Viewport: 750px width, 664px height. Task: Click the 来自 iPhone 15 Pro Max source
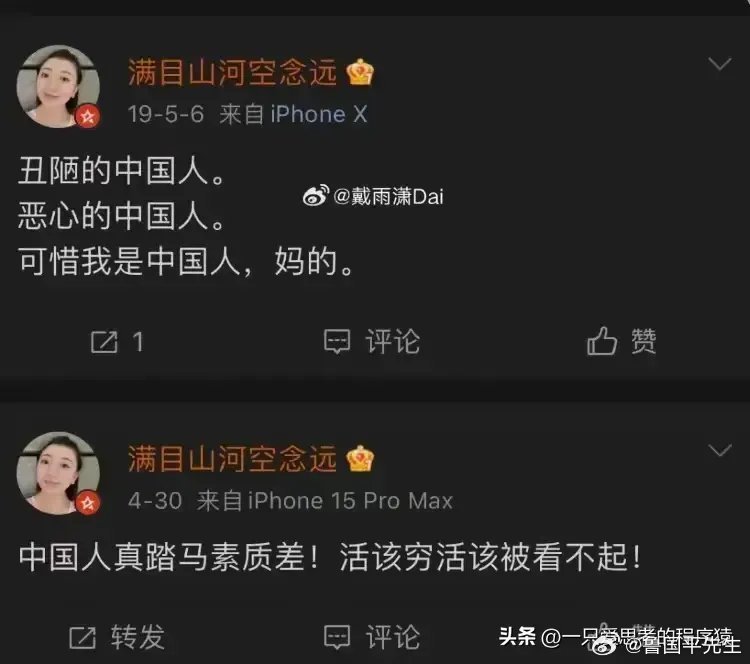coord(325,501)
